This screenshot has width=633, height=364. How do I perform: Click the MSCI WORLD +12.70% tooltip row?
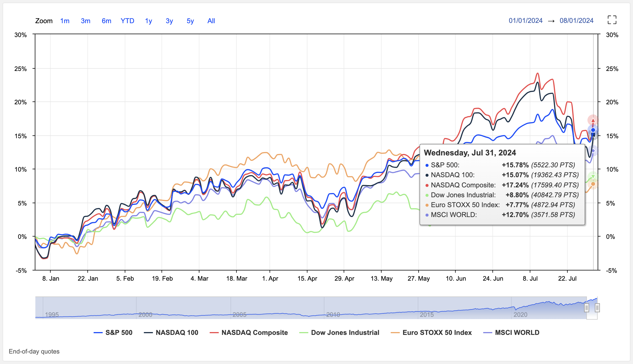(501, 215)
